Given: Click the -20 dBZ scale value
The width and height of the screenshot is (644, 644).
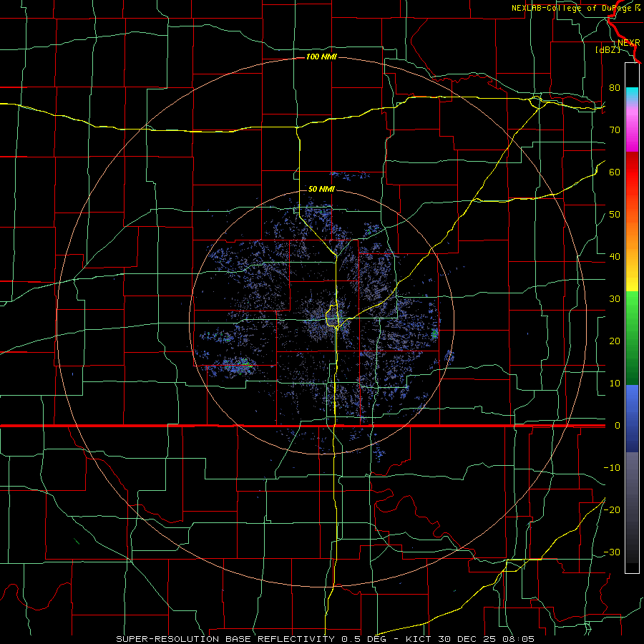Looking at the screenshot, I should (612, 509).
